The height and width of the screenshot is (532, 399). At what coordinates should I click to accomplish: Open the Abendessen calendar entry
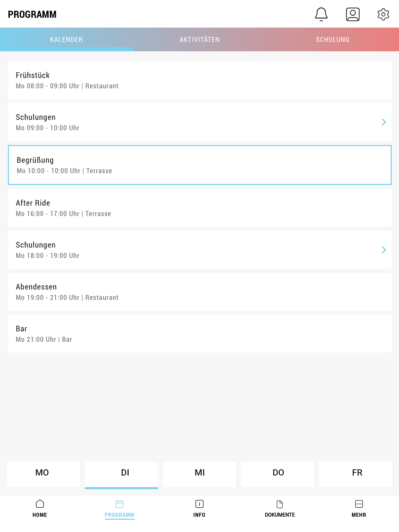point(199,292)
